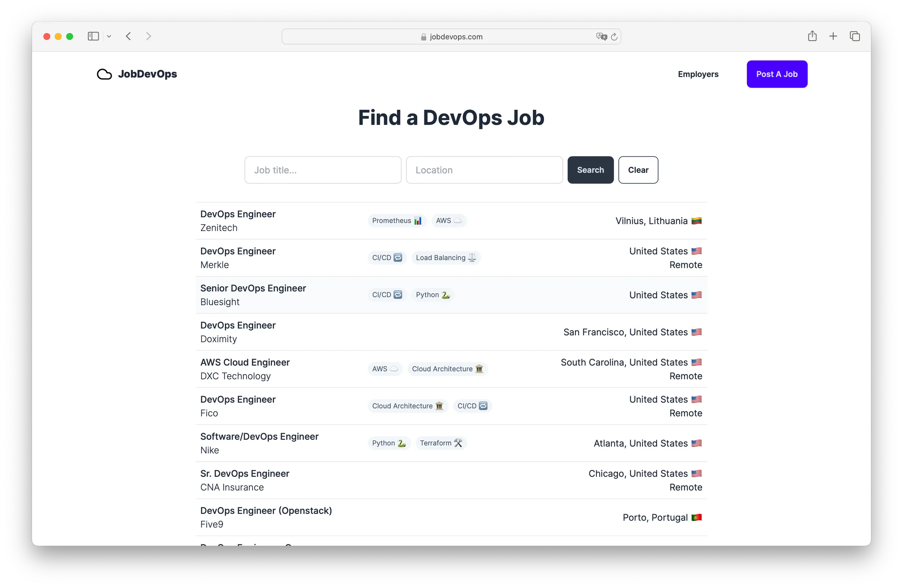Select the Prometheus tag on the Zenitech job
Screen dimensions: 903x588
coord(397,221)
